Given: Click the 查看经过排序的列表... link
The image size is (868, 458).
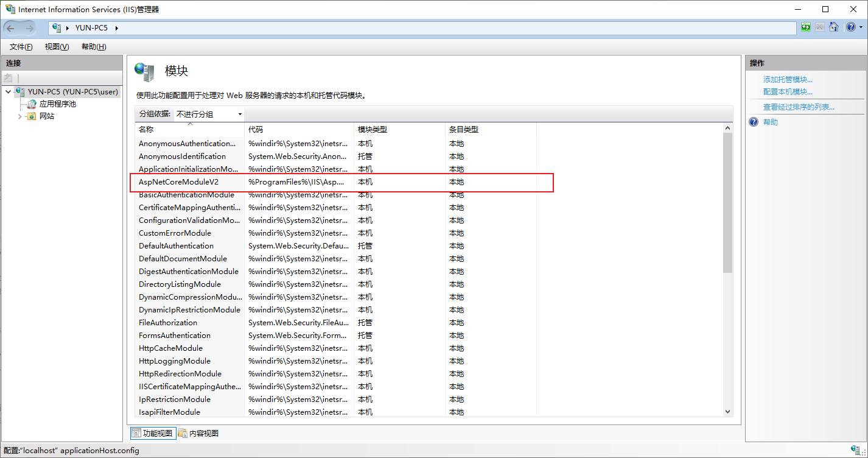Looking at the screenshot, I should [x=799, y=107].
